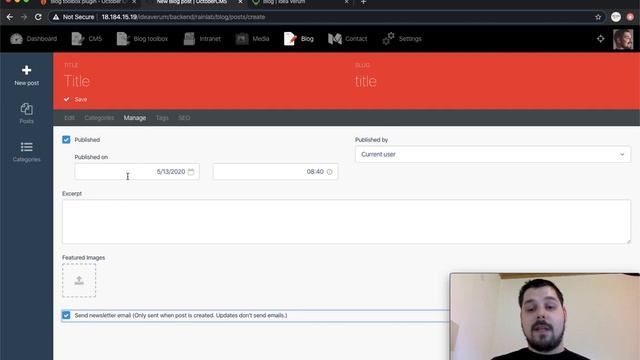This screenshot has height=360, width=640.
Task: Open the calendar icon for Published on
Action: 191,172
